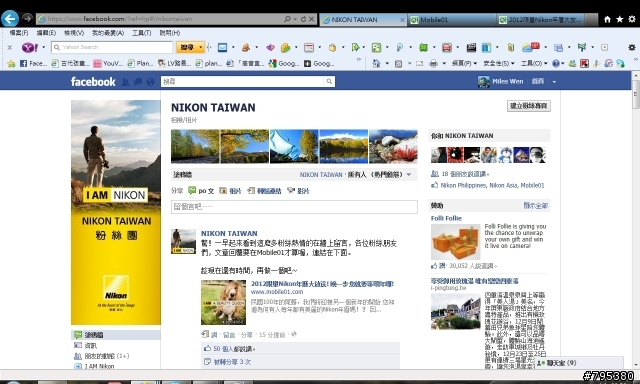Click the printer icon in command bar
The image size is (640, 384).
pyautogui.click(x=433, y=63)
